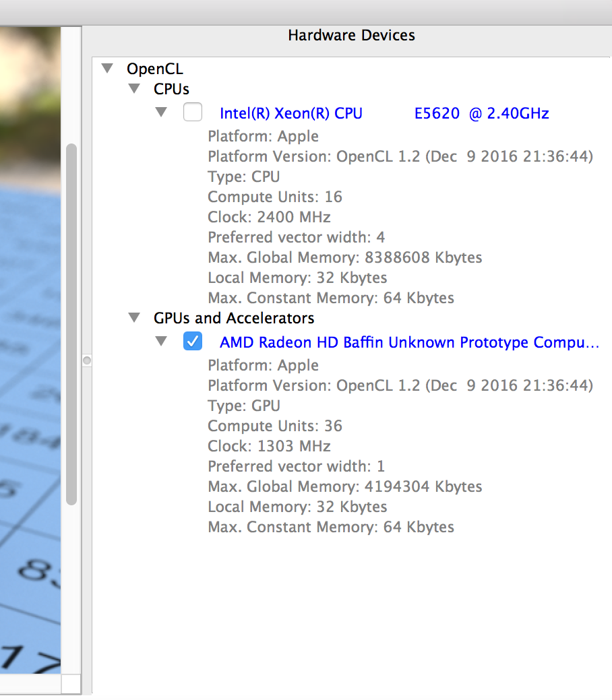Screen dimensions: 612x700
Task: Click the GPUs and Accelerators label
Action: (x=234, y=318)
